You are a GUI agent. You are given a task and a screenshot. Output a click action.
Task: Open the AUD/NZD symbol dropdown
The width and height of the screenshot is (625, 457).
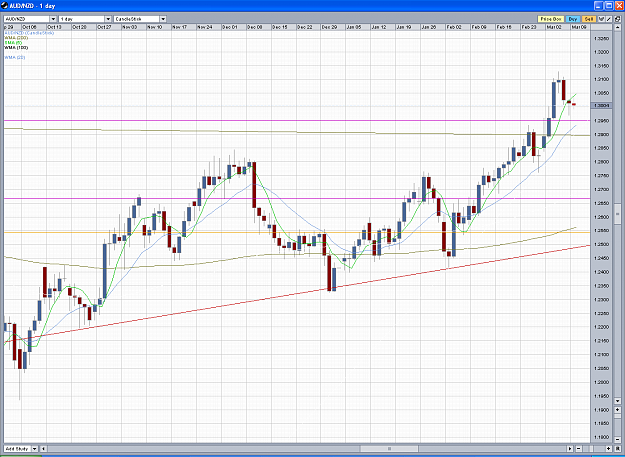coord(53,19)
